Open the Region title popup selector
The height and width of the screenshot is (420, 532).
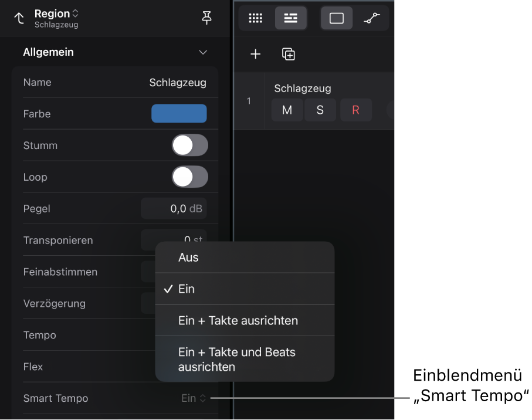(x=56, y=13)
